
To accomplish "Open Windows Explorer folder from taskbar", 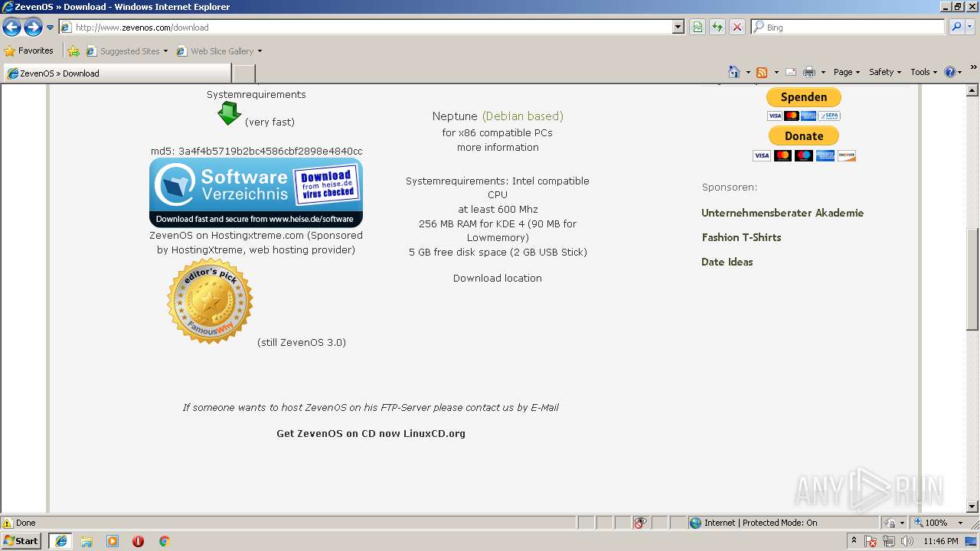I will click(87, 541).
